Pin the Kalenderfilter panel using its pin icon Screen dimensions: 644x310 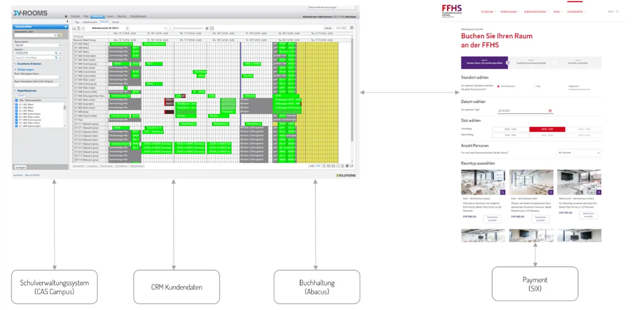[x=66, y=26]
